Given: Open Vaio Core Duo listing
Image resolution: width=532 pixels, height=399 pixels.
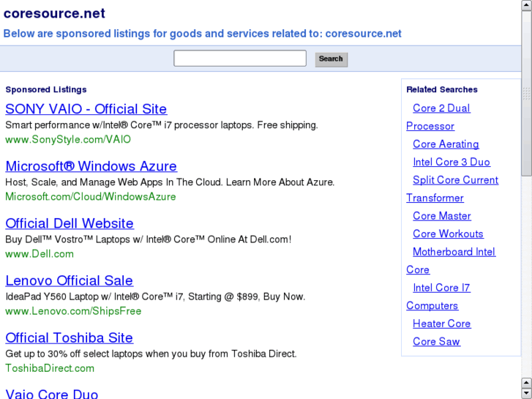Looking at the screenshot, I should (x=52, y=394).
